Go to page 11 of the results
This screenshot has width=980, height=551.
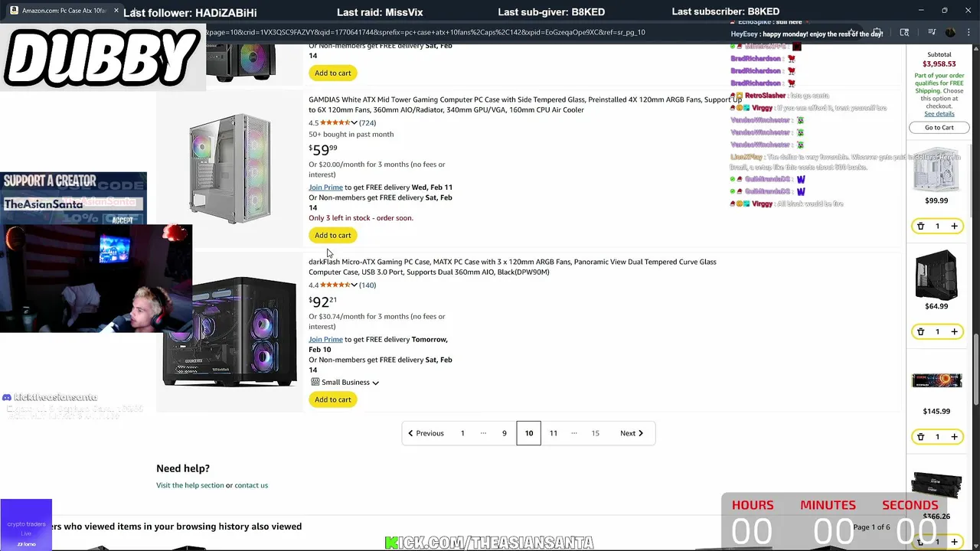click(553, 433)
